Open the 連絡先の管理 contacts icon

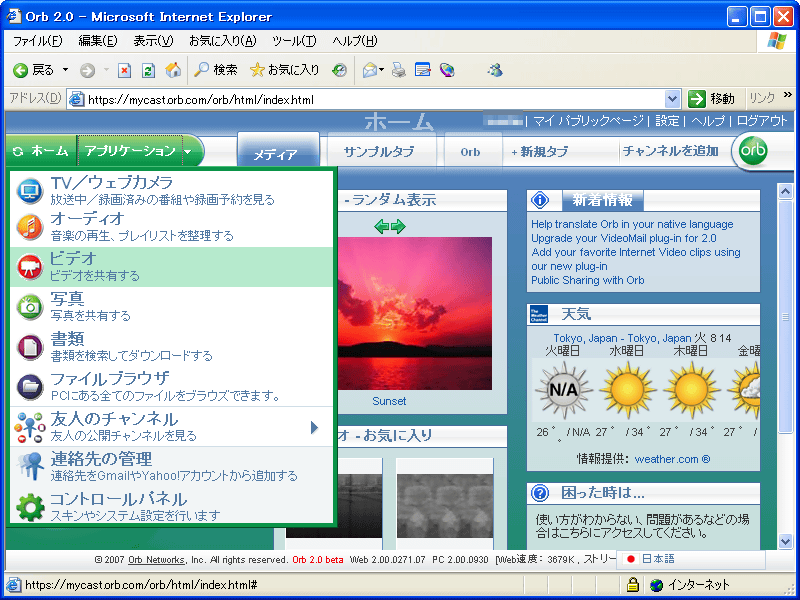click(30, 466)
